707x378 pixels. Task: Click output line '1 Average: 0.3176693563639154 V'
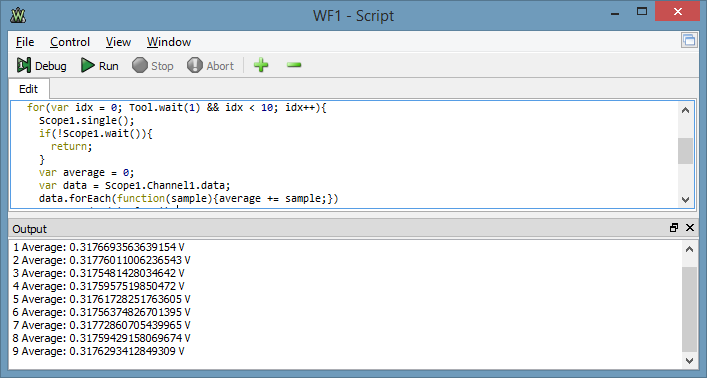(x=99, y=247)
